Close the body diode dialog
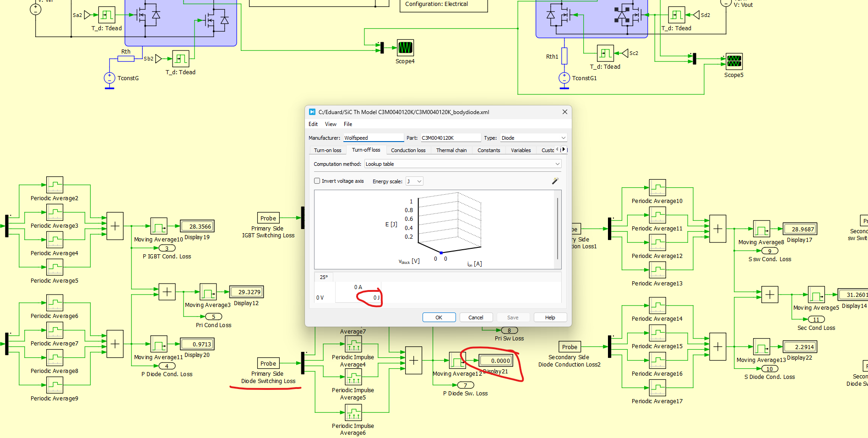Screen dimensions: 868x438 (565, 112)
